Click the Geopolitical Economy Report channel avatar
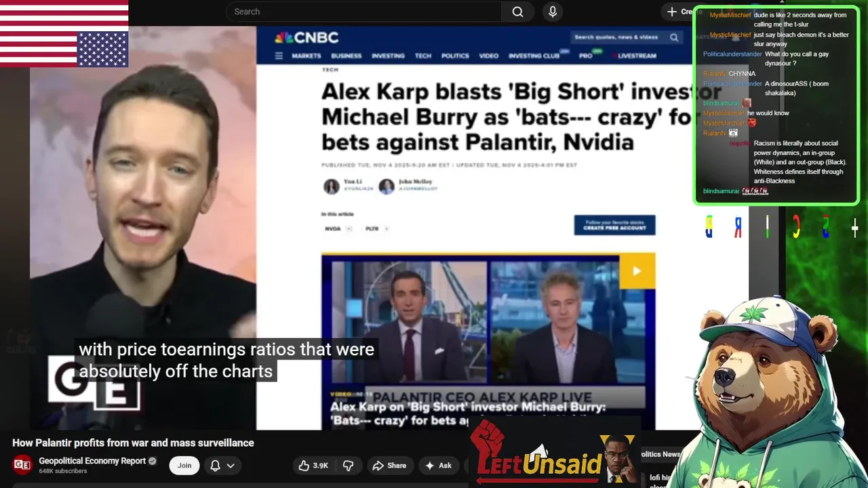Viewport: 868px width, 488px height. (22, 465)
